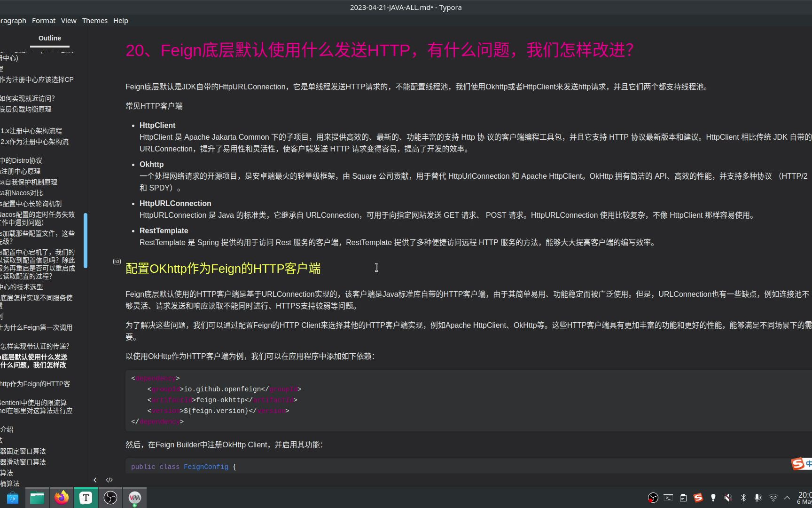Viewport: 812px width, 508px height.
Task: Click code line '${feign.version}'
Action: coord(218,411)
